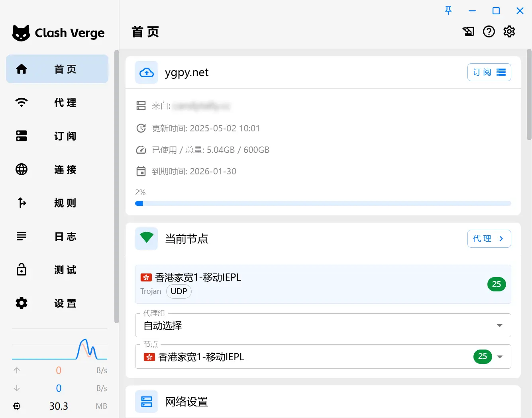Click the green wifi icon for current node
This screenshot has width=532, height=418.
[x=147, y=239]
